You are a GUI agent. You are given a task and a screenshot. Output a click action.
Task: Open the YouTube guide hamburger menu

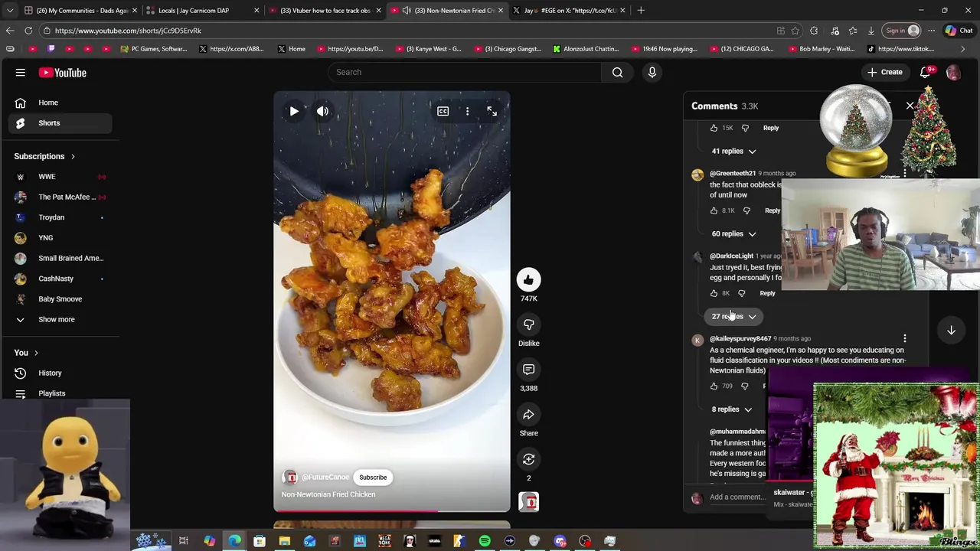21,73
